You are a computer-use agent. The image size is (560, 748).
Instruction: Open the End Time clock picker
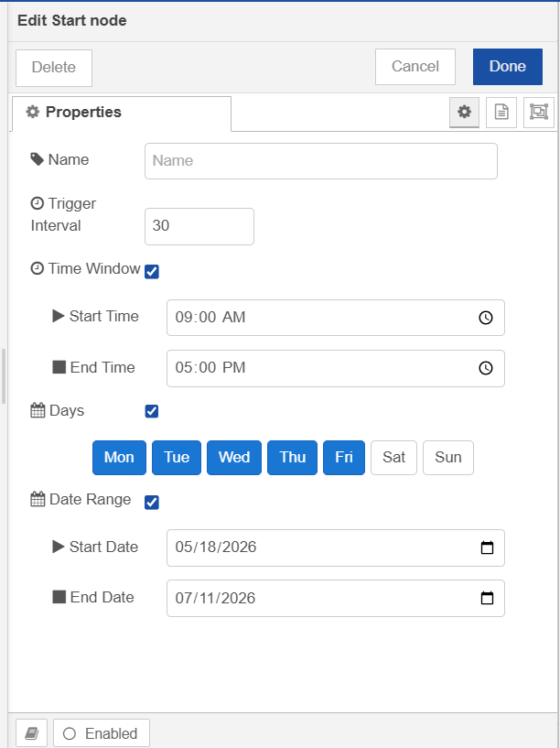(x=485, y=368)
